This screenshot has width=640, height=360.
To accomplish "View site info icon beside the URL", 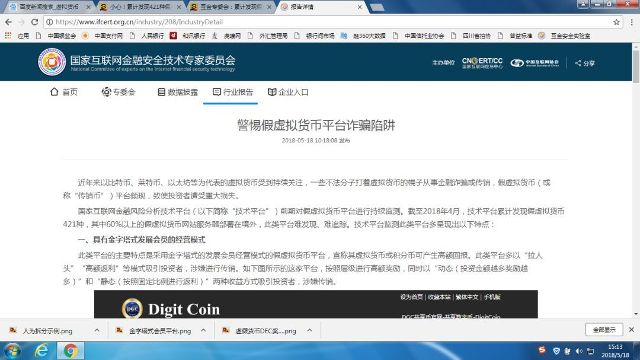I will [49, 22].
